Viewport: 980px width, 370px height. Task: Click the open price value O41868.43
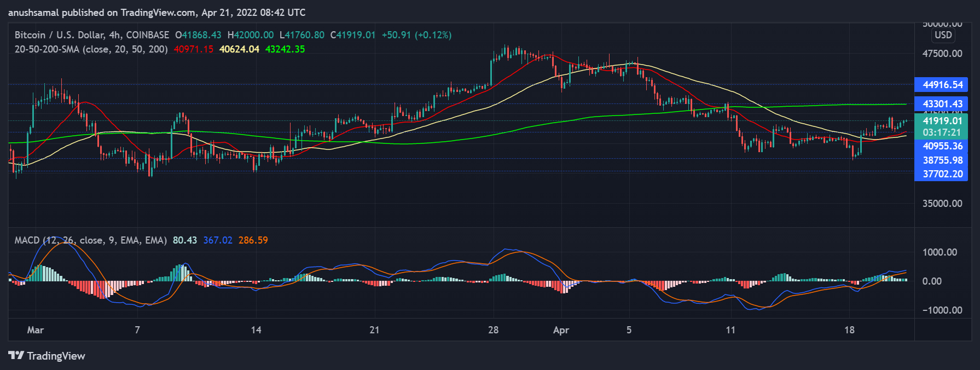(198, 35)
